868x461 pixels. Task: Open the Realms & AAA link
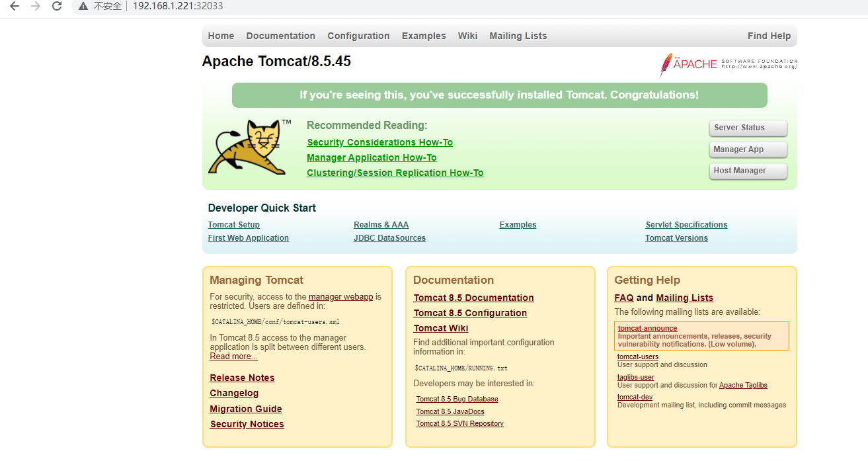click(381, 225)
